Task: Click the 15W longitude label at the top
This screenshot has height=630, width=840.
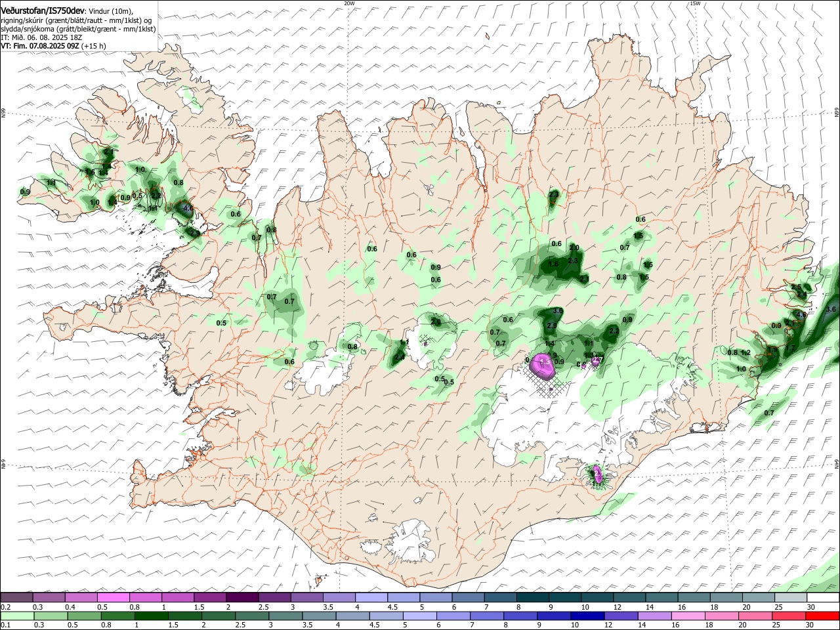Action: (x=695, y=3)
